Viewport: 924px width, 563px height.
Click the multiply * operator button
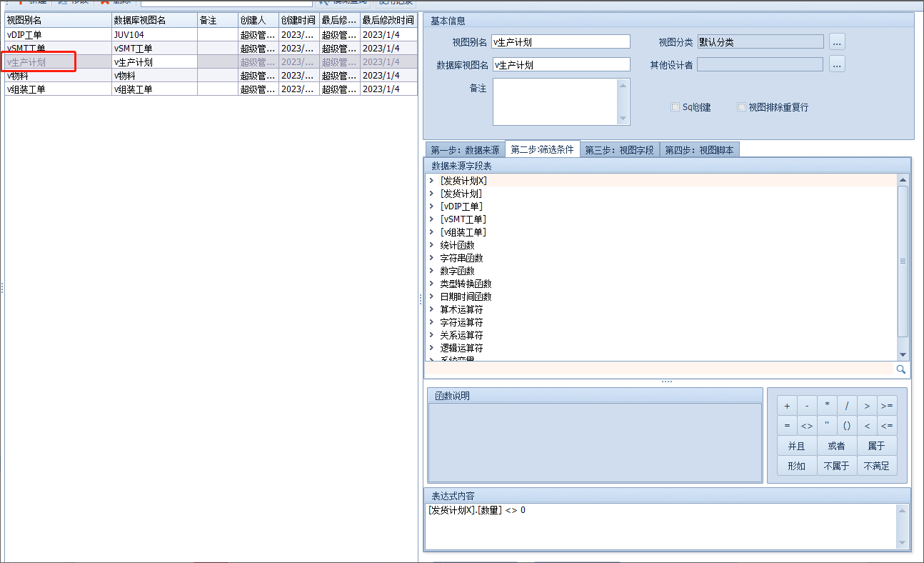click(827, 406)
